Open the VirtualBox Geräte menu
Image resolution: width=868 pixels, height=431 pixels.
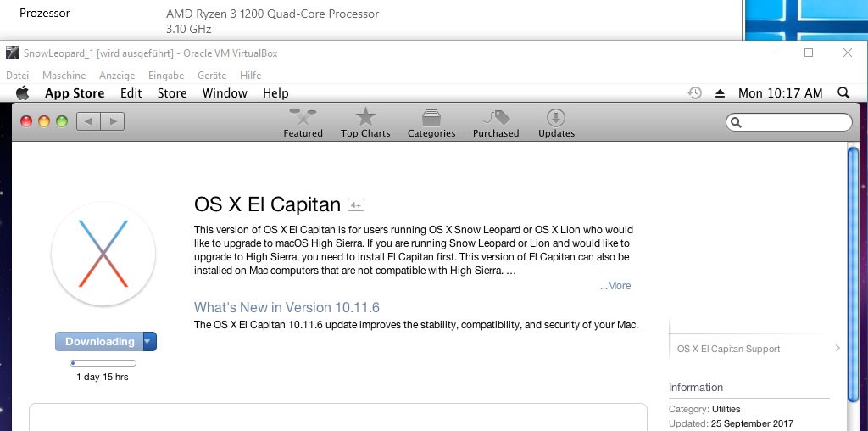click(212, 76)
